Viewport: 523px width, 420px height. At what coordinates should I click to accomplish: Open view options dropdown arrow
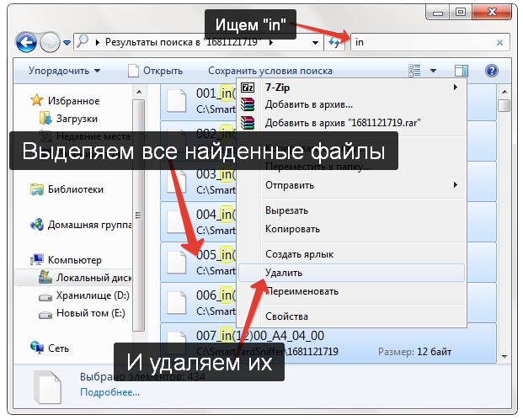[433, 71]
